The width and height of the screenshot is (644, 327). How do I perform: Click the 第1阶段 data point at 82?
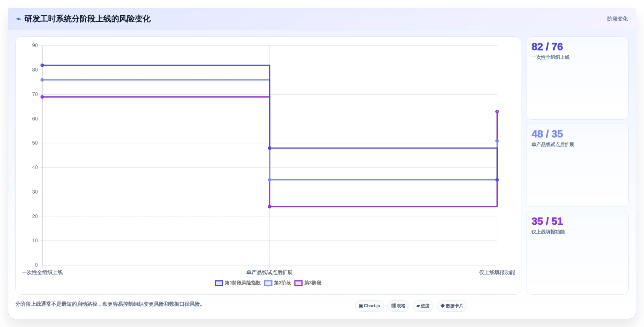(42, 65)
